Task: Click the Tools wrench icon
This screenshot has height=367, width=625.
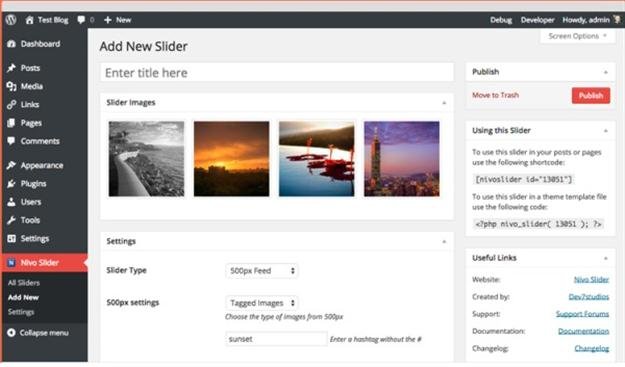Action: pos(11,220)
